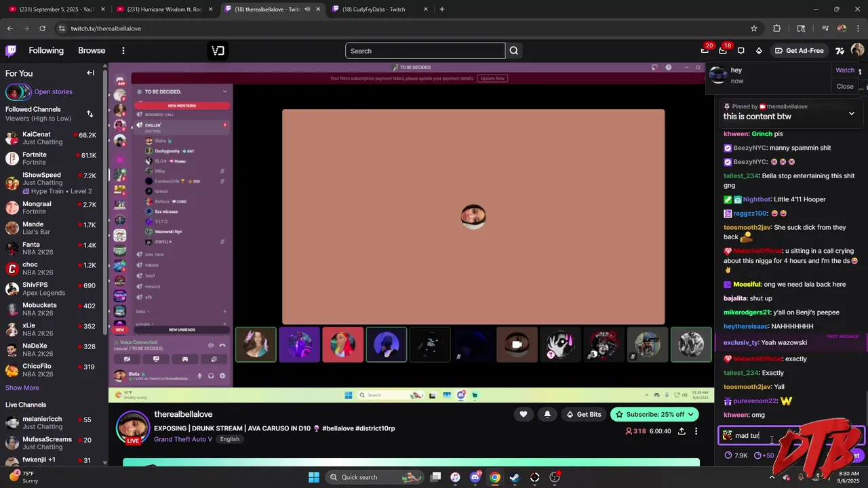Switch to September 5, 2025 YouTube tab
The width and height of the screenshot is (868, 488).
click(x=57, y=9)
